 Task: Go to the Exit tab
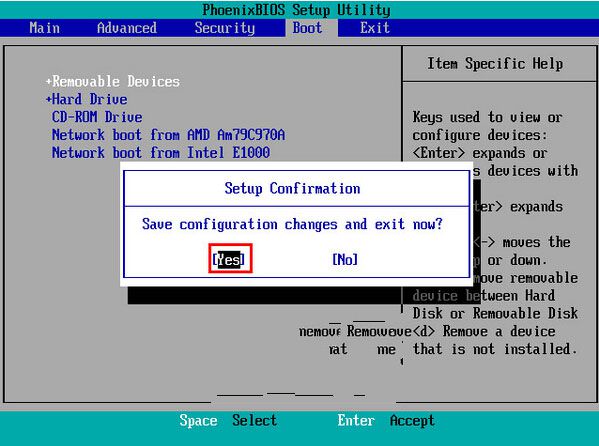tap(375, 28)
